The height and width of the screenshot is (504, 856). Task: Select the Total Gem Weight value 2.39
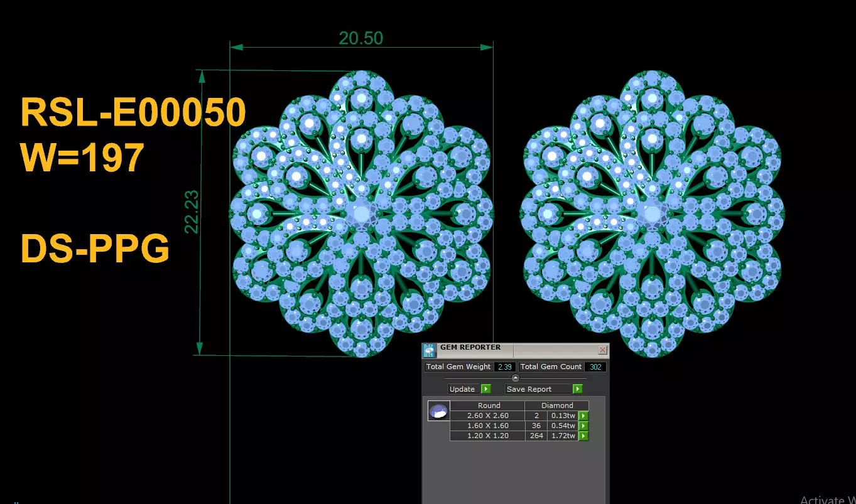[506, 367]
